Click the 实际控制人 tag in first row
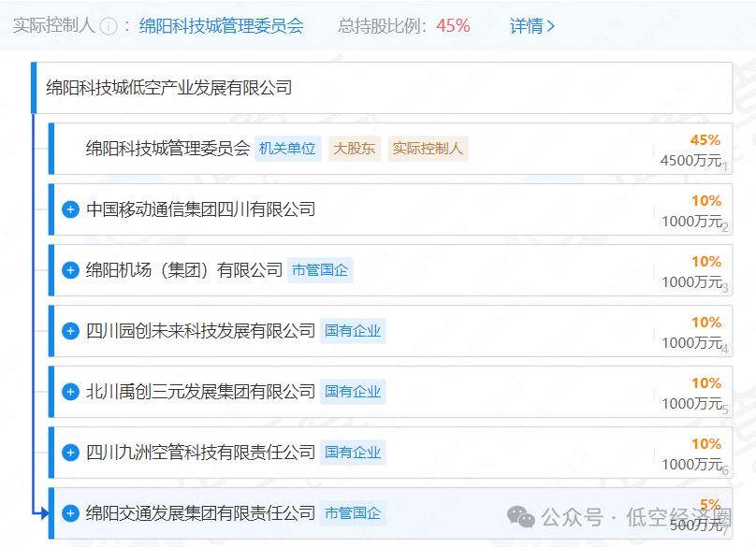The image size is (756, 547). pyautogui.click(x=428, y=149)
